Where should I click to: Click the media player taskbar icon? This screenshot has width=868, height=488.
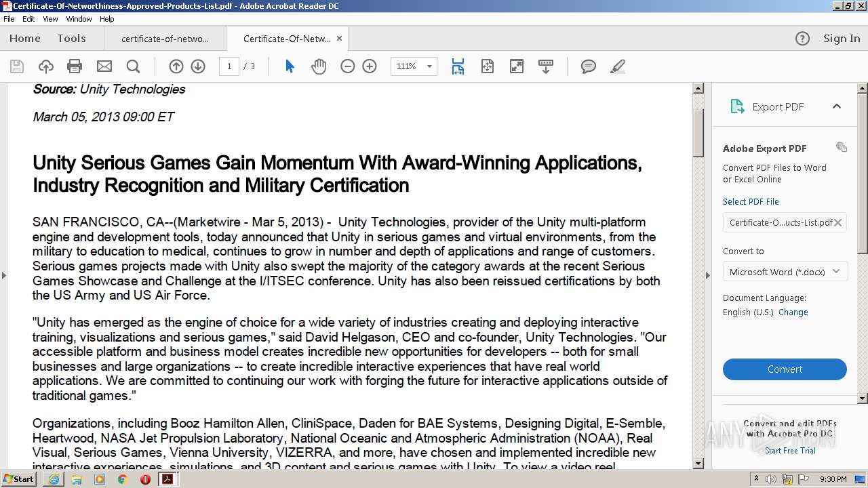pyautogui.click(x=100, y=479)
